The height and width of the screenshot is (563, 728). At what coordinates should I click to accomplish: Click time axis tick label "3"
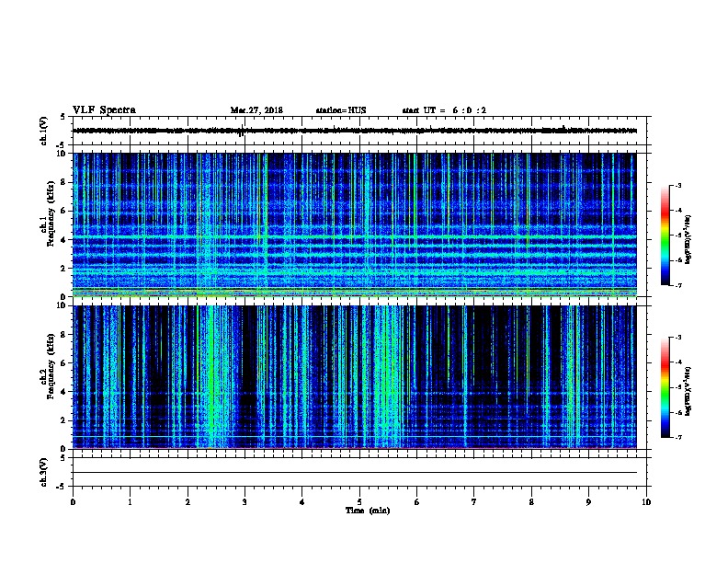(245, 502)
